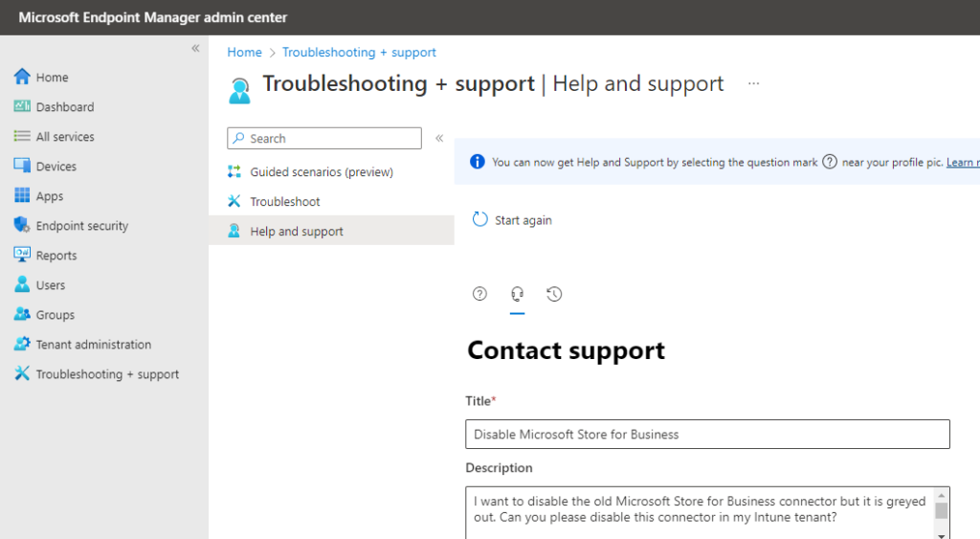Collapse the main left navigation pane
The height and width of the screenshot is (539, 980).
click(195, 48)
